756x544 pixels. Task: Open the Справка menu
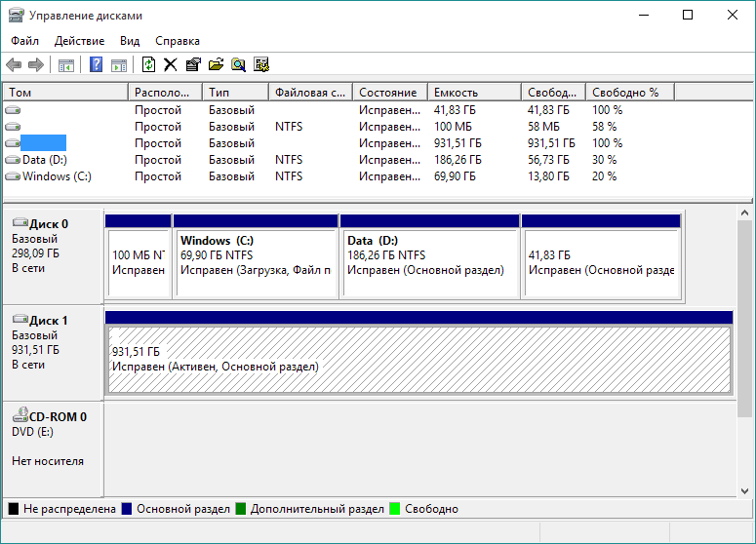point(178,41)
